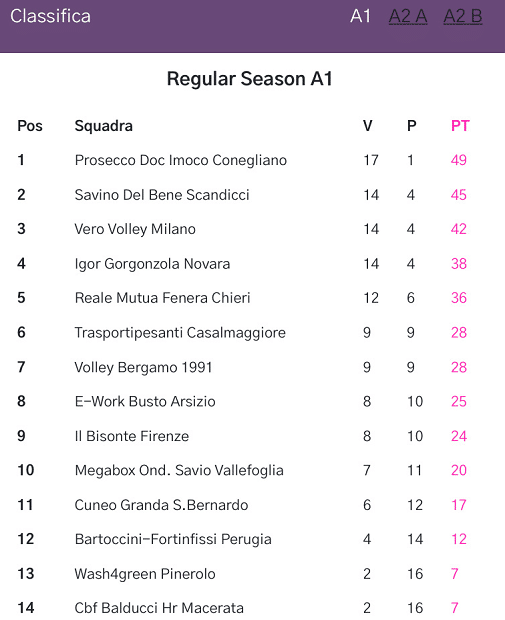Select Megabox Ond. Savio Vallefoglia entry
Screen dimensions: 505x620
pyautogui.click(x=179, y=471)
